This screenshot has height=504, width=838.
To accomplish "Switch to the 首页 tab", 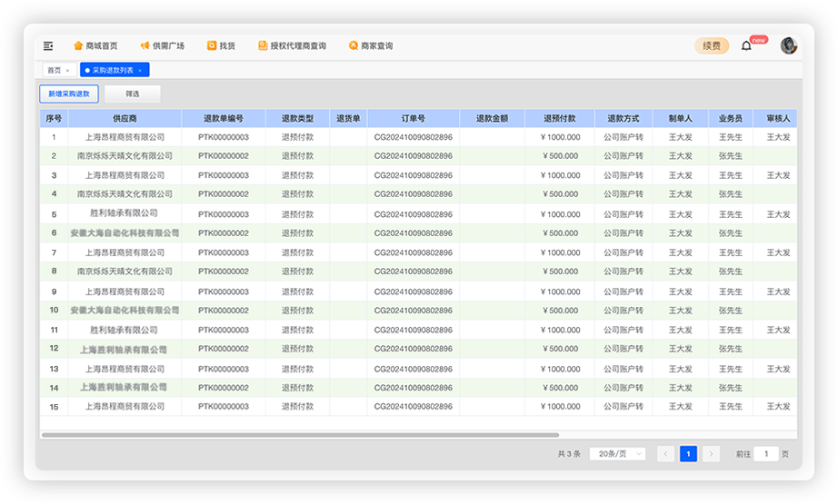I will (54, 71).
